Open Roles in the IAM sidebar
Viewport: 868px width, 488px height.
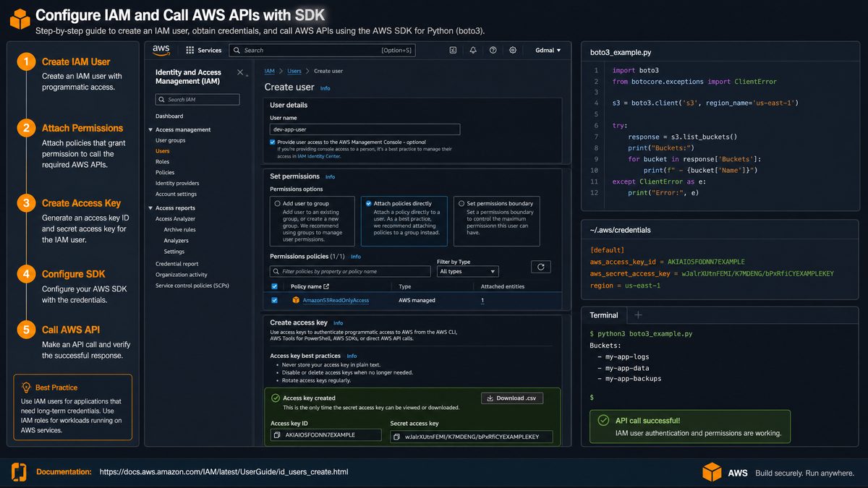pos(162,162)
